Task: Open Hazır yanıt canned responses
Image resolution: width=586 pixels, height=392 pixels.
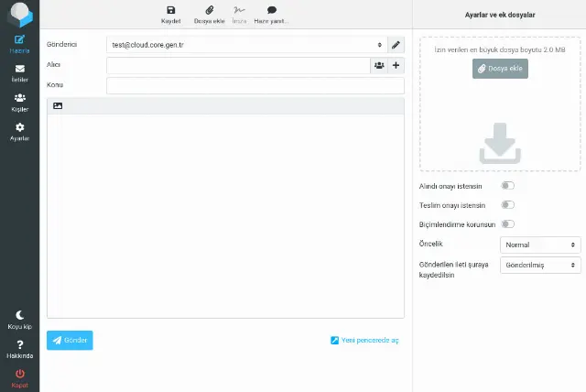Action: click(271, 15)
